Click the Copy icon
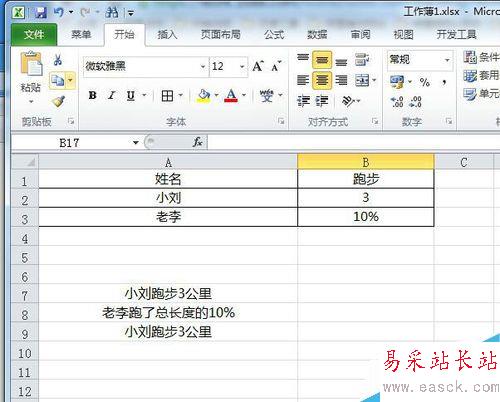This screenshot has height=402, width=500. (x=58, y=80)
